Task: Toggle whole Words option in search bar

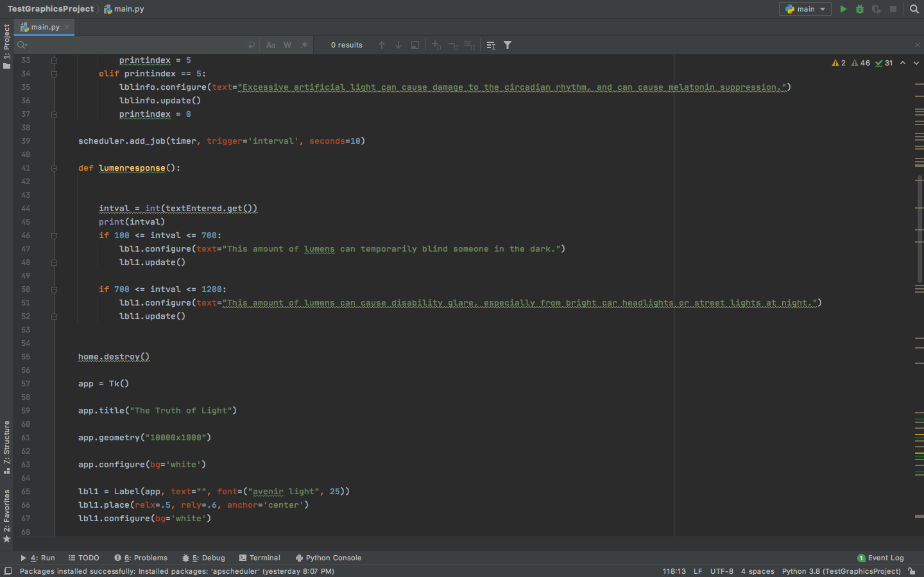Action: tap(287, 45)
